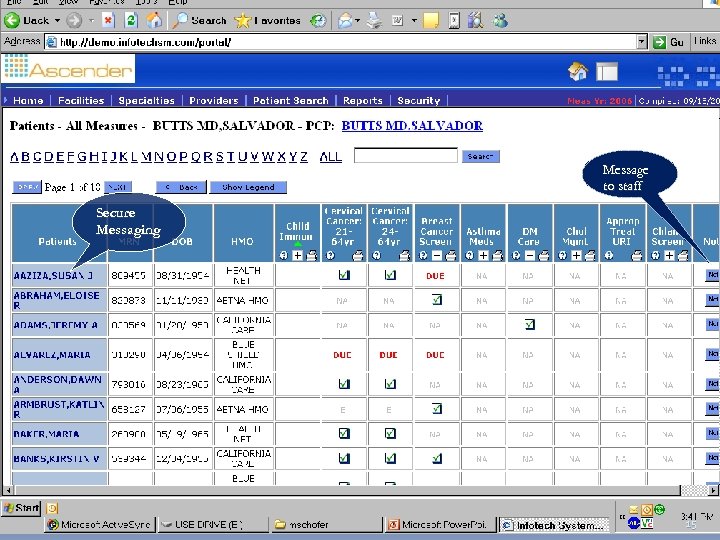Click the browser Home icon in toolbar

tap(154, 20)
